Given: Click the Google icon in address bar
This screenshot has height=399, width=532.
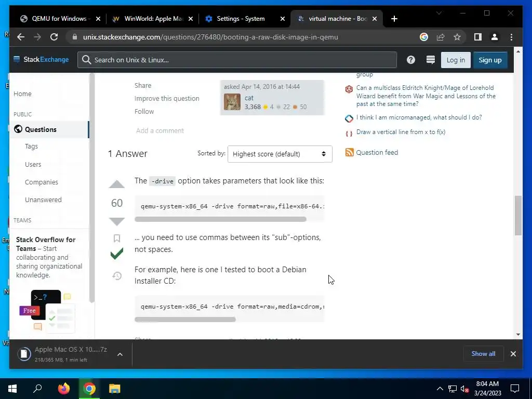Looking at the screenshot, I should pyautogui.click(x=424, y=37).
